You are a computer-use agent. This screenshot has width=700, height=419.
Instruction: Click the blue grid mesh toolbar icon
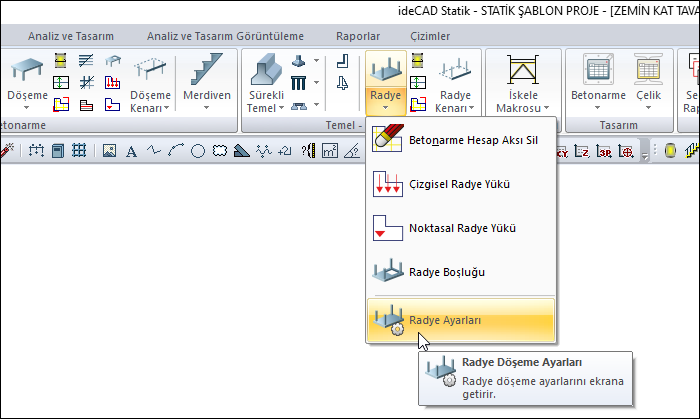[x=79, y=151]
